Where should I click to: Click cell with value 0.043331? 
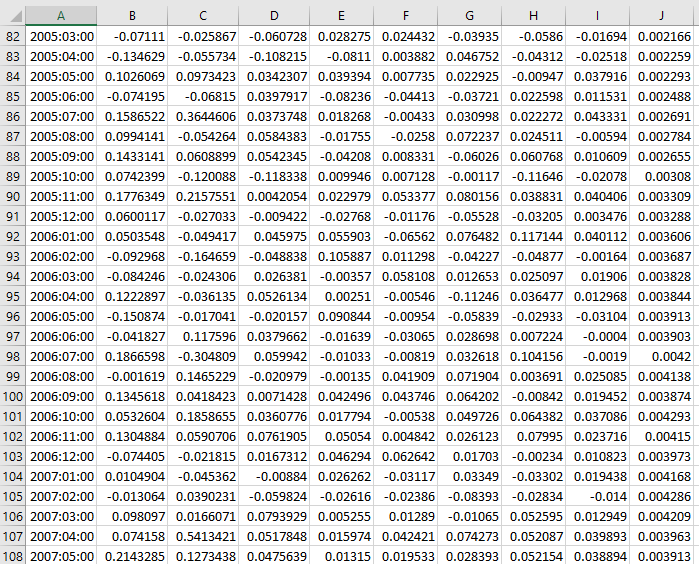597,116
